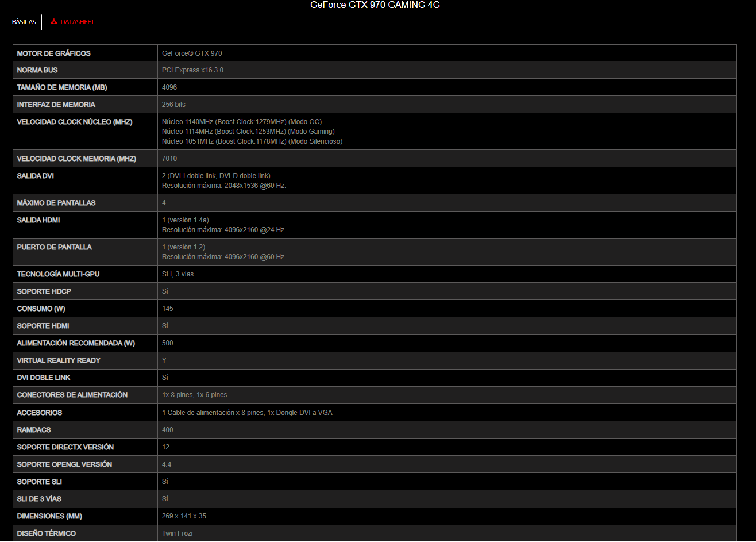
Task: Select the 2048x1536 @60 Hz resolution line
Action: [224, 186]
